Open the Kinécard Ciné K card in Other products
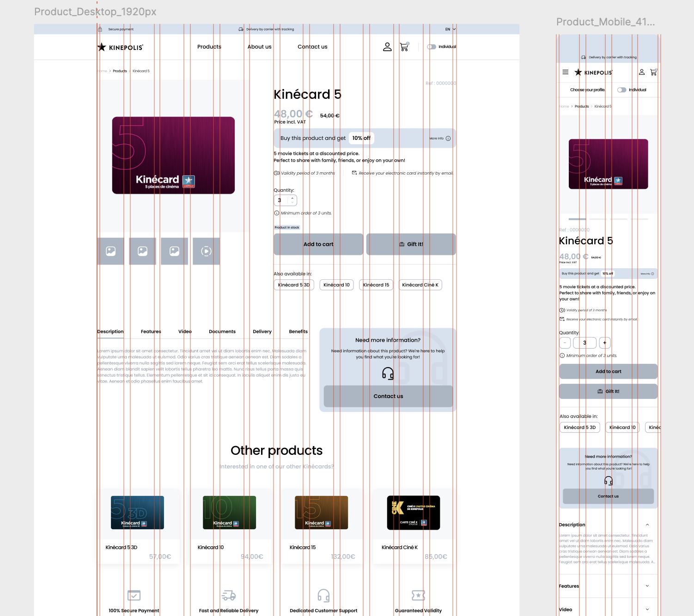Image resolution: width=694 pixels, height=616 pixels. tap(414, 526)
